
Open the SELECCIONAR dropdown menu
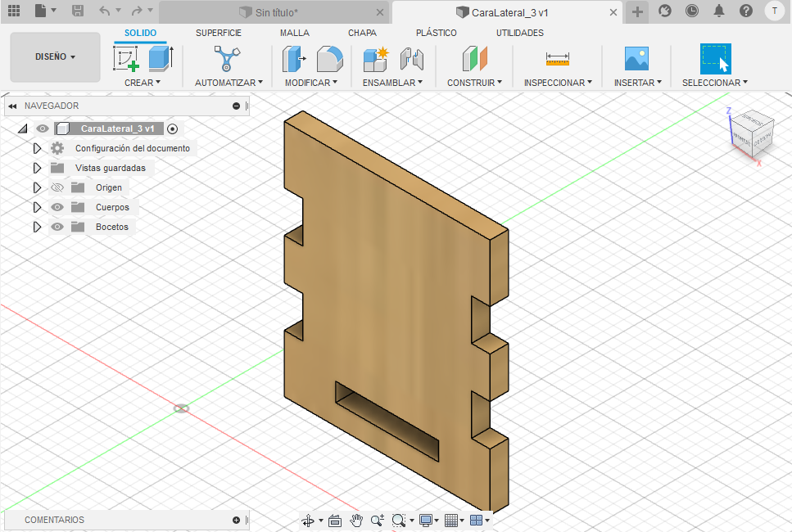(x=715, y=83)
